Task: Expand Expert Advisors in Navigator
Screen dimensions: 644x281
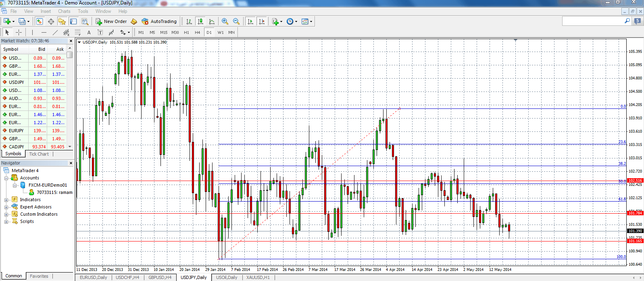Action: (6, 207)
